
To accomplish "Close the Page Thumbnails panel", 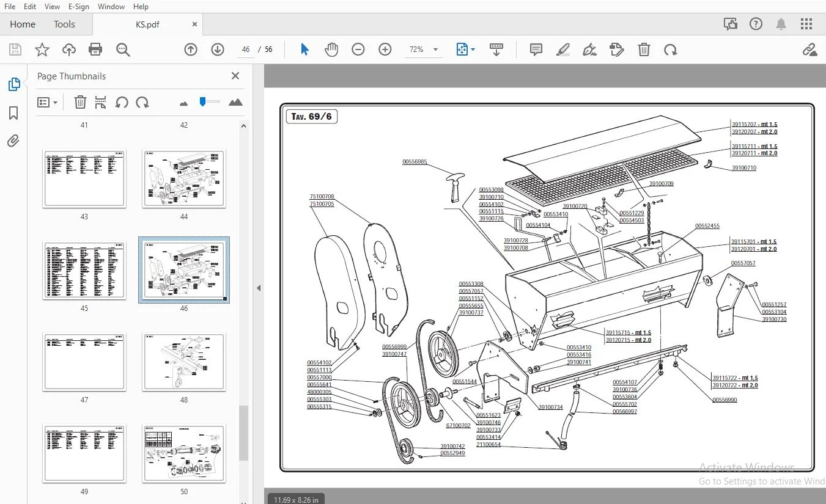I will point(235,76).
